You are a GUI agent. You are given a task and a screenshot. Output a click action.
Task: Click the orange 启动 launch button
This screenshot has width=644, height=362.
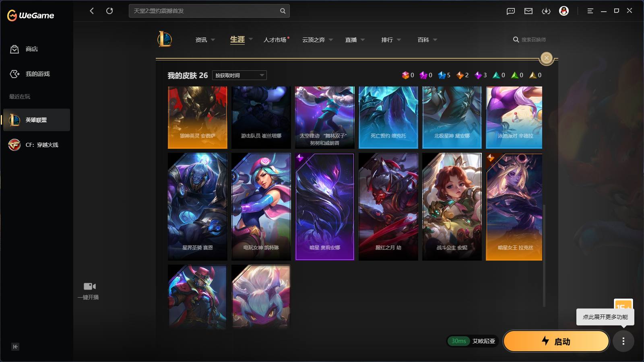point(556,341)
